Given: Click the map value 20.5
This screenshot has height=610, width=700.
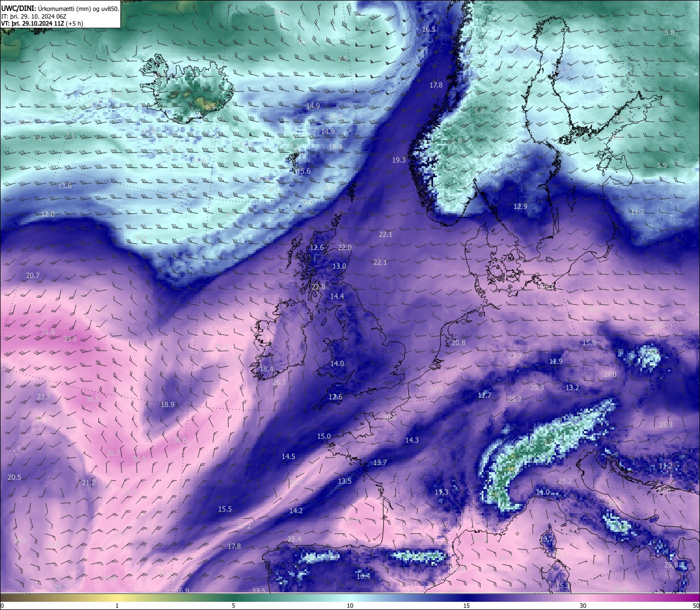Looking at the screenshot, I should [x=14, y=478].
